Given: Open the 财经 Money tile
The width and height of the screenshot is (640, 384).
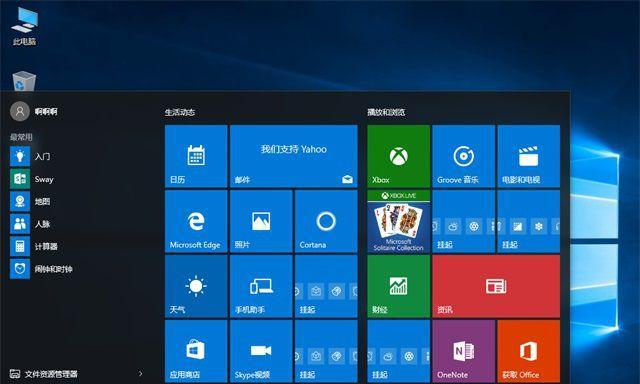Looking at the screenshot, I should (398, 286).
